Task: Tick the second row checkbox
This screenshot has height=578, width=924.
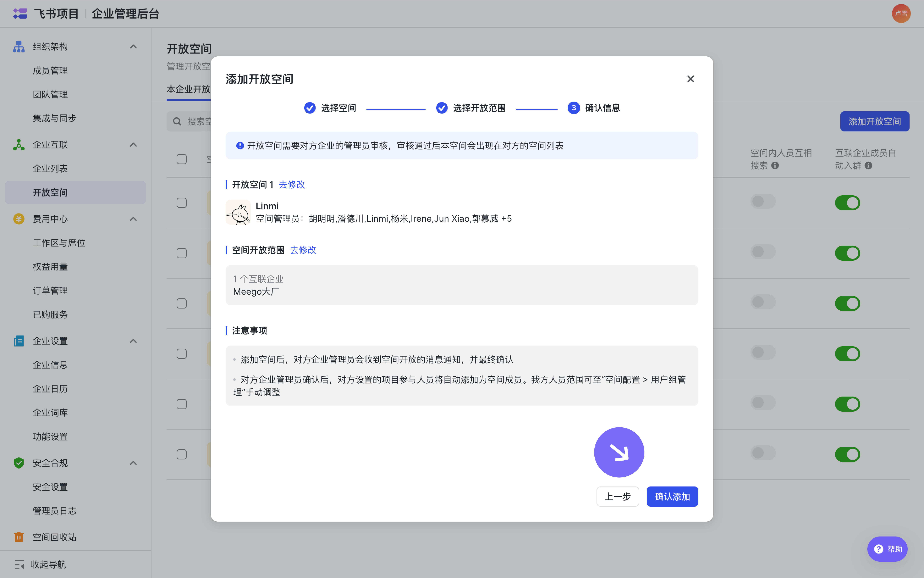Action: pyautogui.click(x=181, y=253)
